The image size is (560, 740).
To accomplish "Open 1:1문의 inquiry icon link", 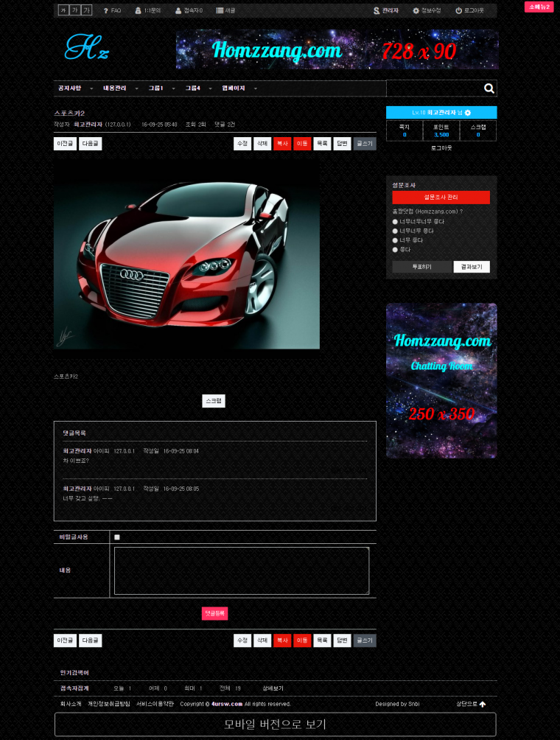I will (x=139, y=11).
